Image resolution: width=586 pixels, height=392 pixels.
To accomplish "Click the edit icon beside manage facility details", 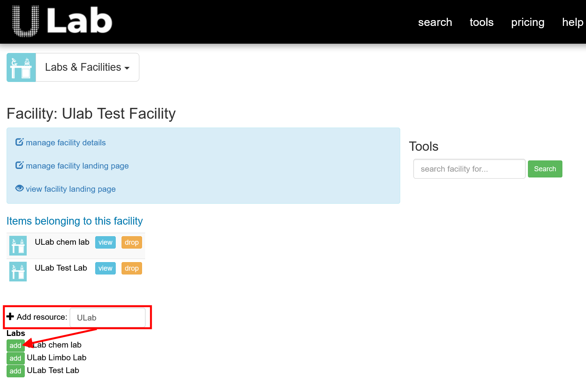I will (19, 142).
